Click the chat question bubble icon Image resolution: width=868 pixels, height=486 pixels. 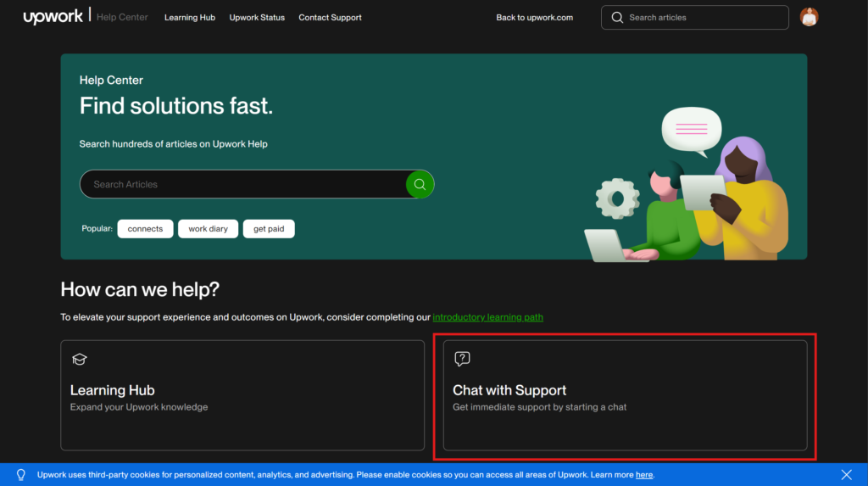coord(462,359)
